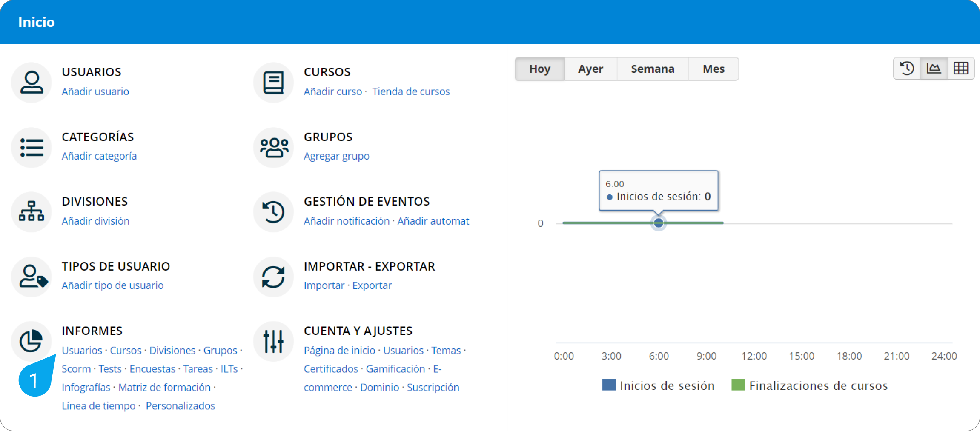Open the Dominio settings link
Screen dimensions: 980x431
(x=379, y=388)
